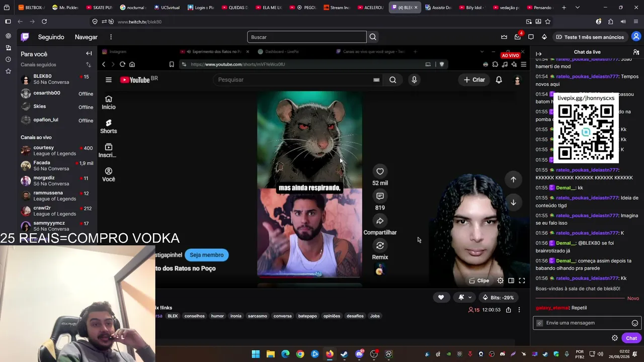Bookmark the page with the star icon
Screen dimensions: 644x362
548,22
